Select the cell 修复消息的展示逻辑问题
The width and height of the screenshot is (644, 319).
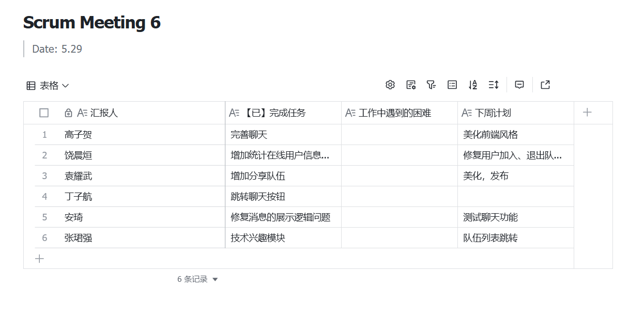click(283, 217)
